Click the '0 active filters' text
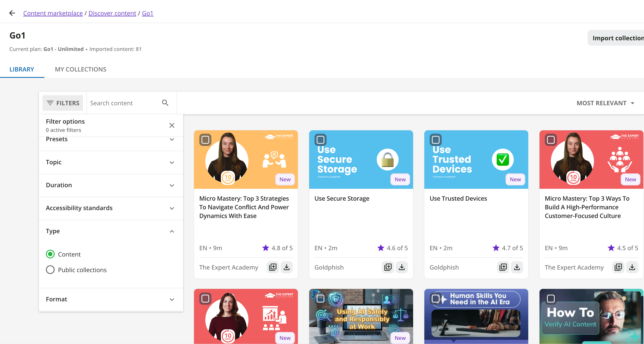This screenshot has height=344, width=644. coord(63,130)
